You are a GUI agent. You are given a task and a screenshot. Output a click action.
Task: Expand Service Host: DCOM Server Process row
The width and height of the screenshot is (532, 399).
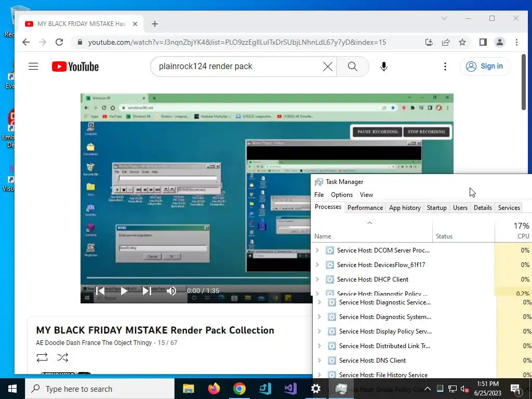pyautogui.click(x=317, y=250)
